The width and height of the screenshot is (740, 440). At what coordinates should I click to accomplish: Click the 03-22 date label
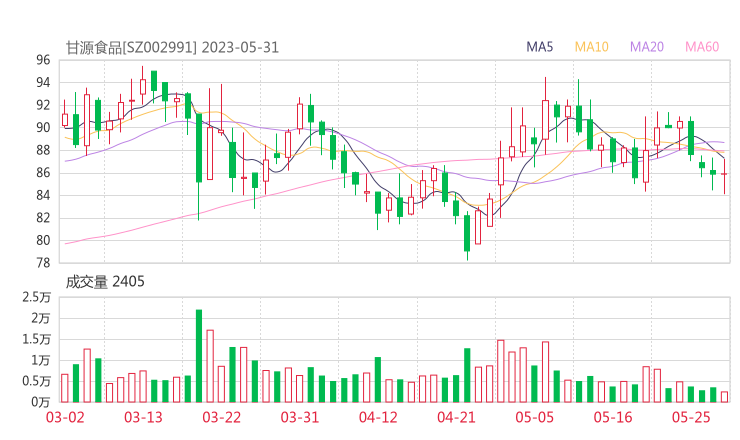[222, 417]
